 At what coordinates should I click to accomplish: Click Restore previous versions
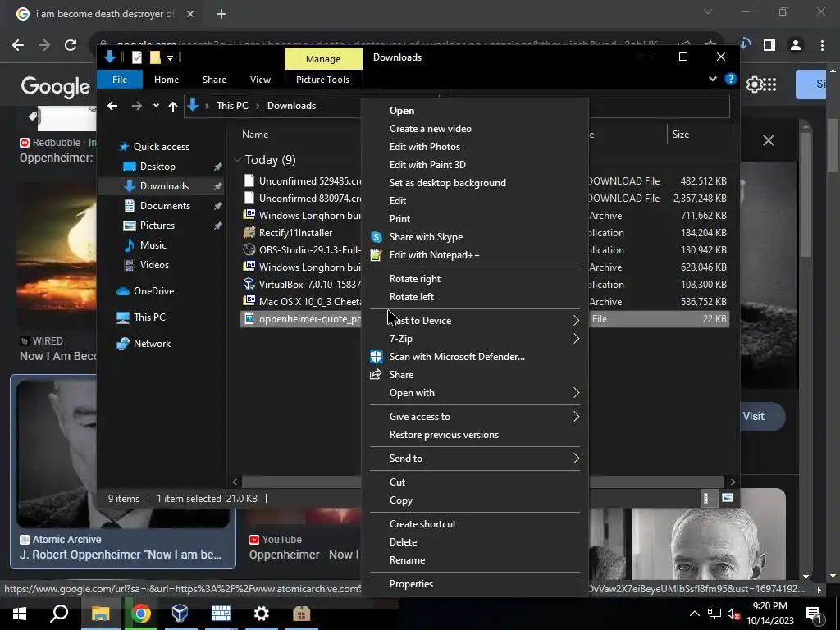pos(444,435)
